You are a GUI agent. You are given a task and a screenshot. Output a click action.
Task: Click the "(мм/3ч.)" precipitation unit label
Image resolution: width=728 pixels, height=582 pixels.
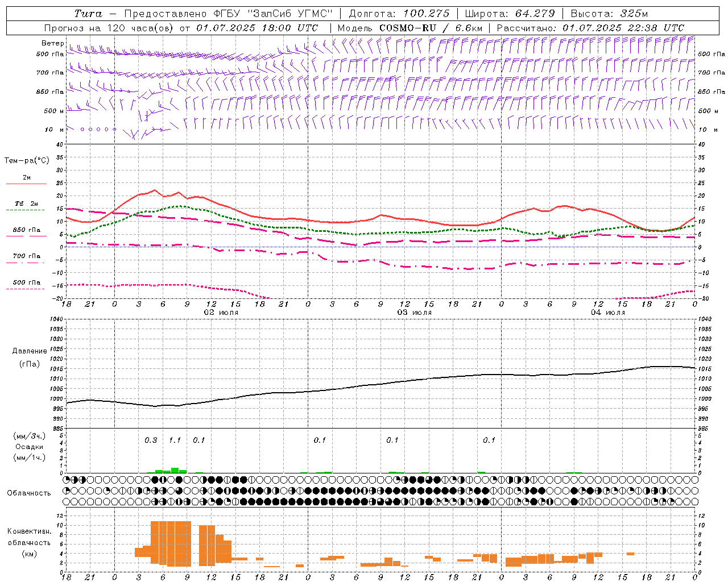(x=30, y=436)
